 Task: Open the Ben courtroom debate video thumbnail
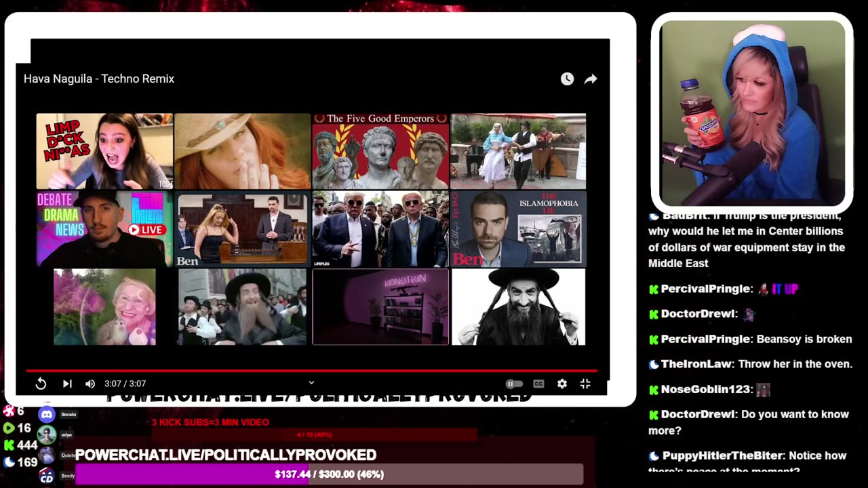point(242,229)
